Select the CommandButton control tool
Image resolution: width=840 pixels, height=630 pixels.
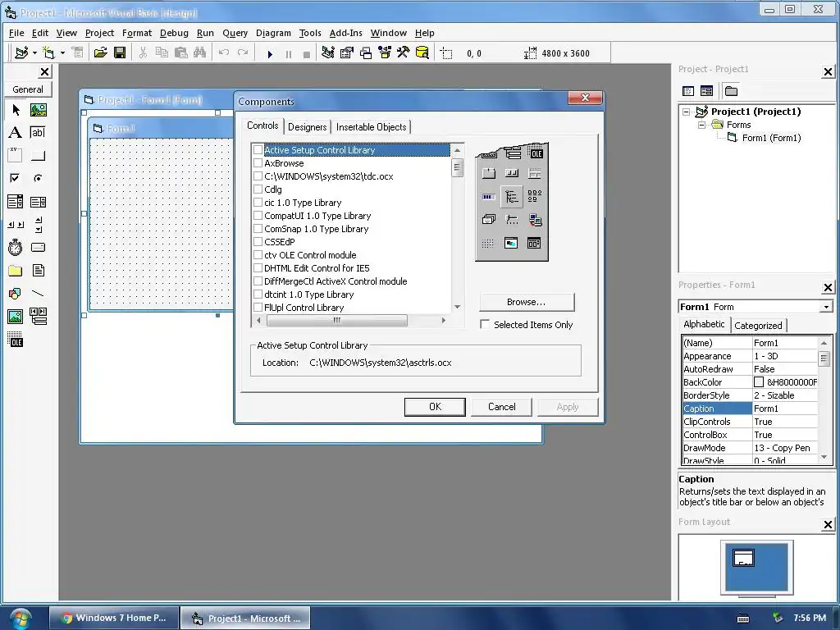pos(38,155)
